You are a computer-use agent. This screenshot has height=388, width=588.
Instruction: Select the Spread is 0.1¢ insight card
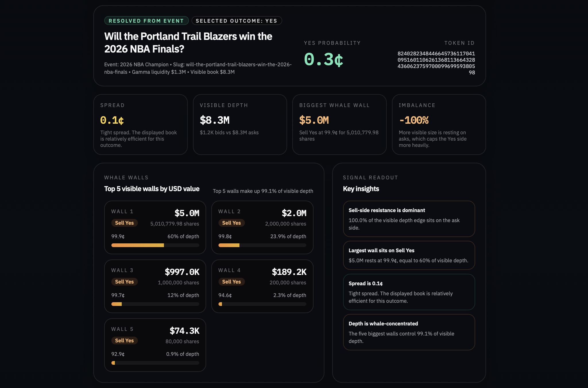click(409, 292)
